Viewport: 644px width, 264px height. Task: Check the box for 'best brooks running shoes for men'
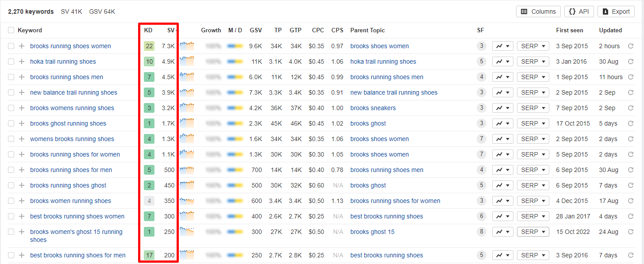(11, 255)
